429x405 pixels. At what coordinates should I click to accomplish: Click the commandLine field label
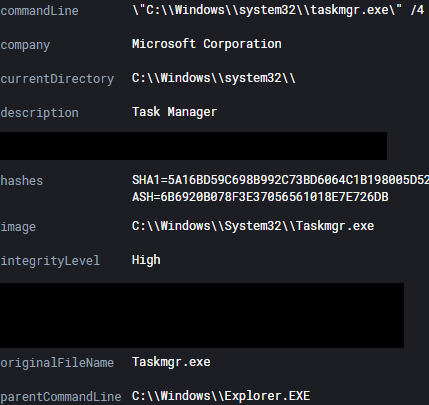pyautogui.click(x=39, y=11)
